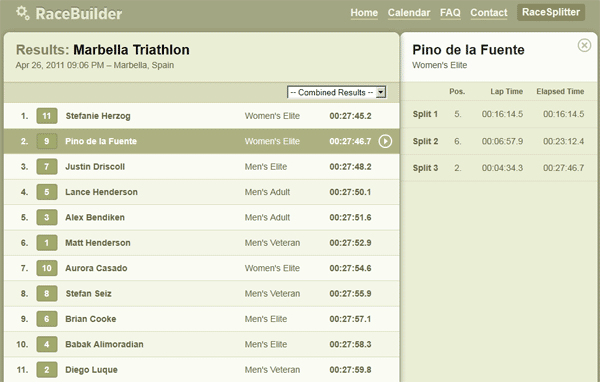
Task: Click bib number 7 badge
Action: (47, 167)
